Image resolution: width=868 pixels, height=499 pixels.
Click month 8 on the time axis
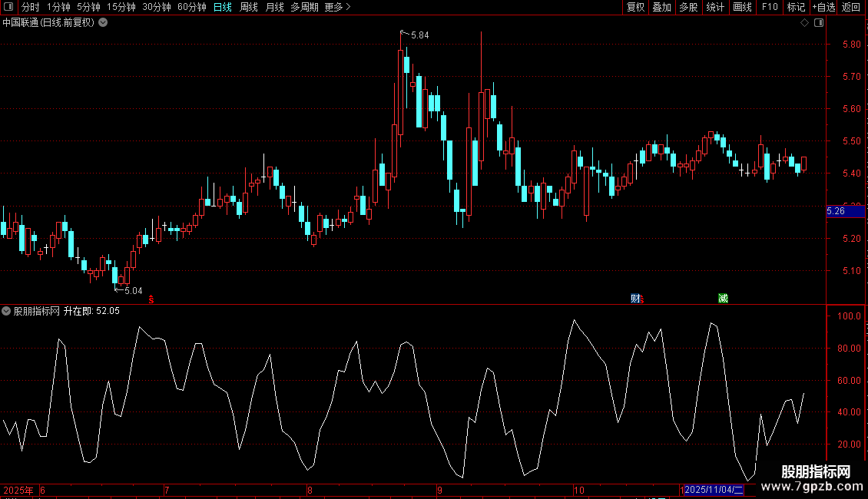click(x=310, y=490)
